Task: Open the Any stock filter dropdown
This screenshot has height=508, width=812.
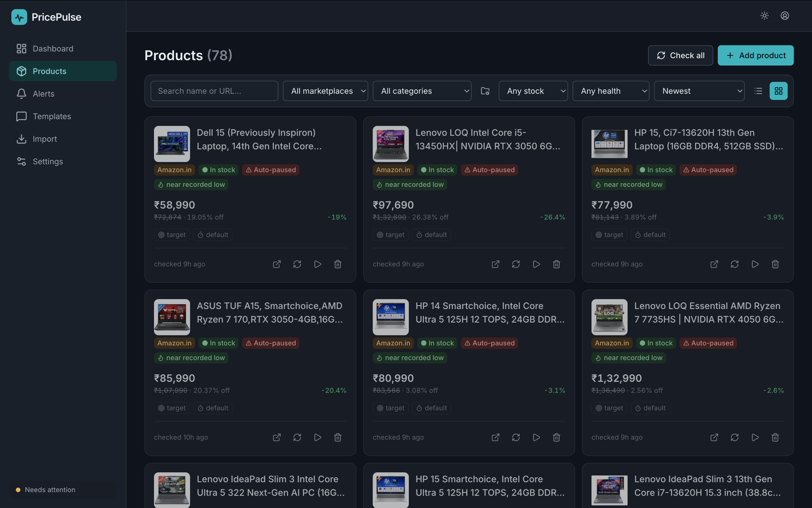Action: pos(533,91)
